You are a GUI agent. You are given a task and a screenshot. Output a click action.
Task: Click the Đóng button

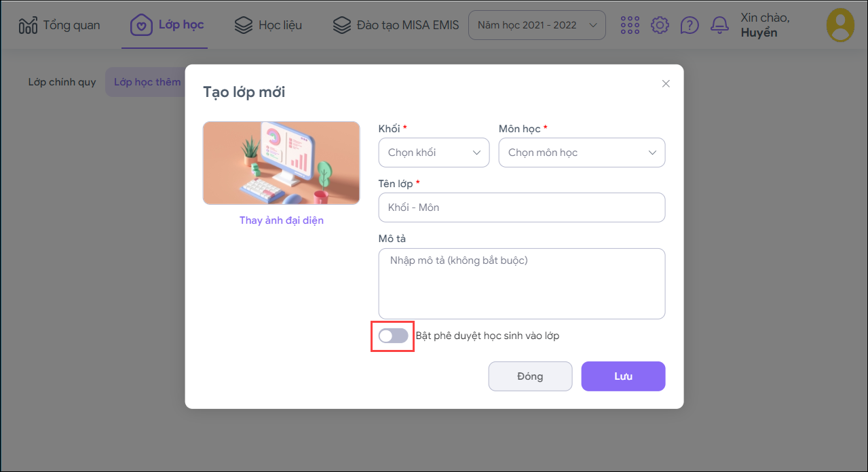[x=530, y=376]
